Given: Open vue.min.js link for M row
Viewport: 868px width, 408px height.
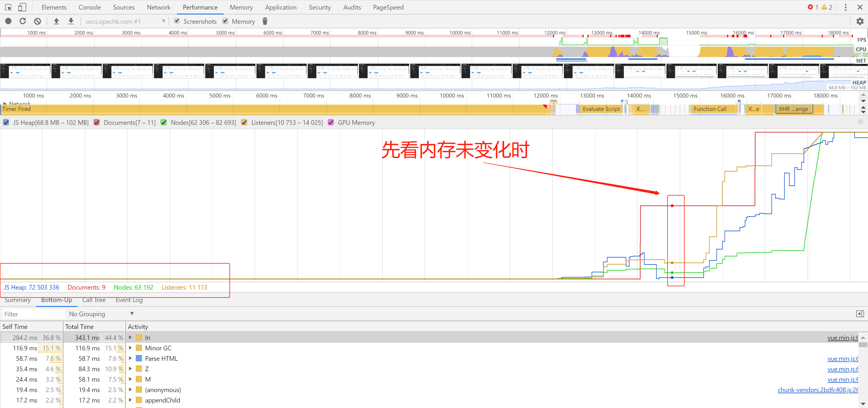Looking at the screenshot, I should click(843, 379).
